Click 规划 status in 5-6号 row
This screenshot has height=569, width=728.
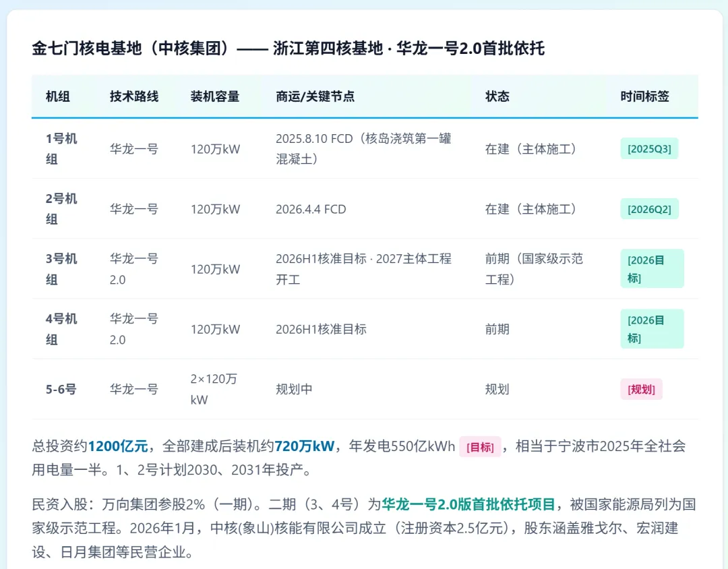coord(497,389)
